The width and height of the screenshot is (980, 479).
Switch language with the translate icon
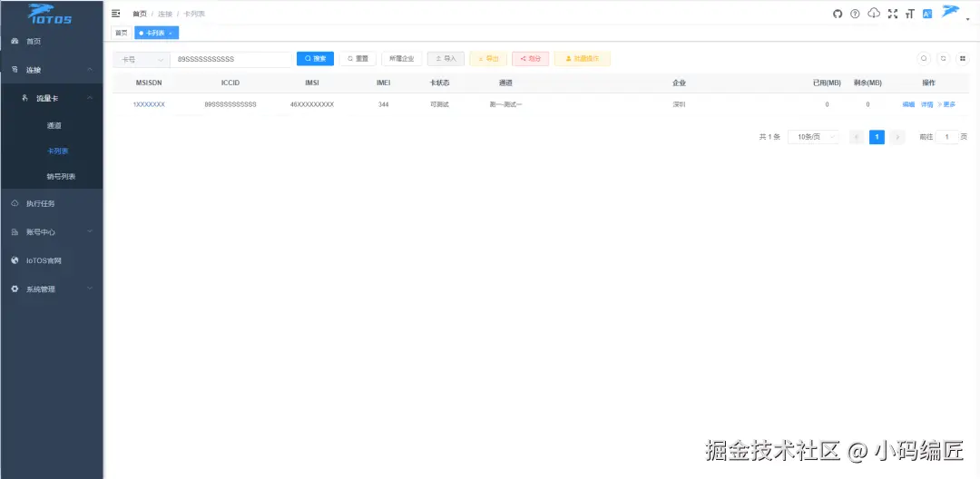927,14
